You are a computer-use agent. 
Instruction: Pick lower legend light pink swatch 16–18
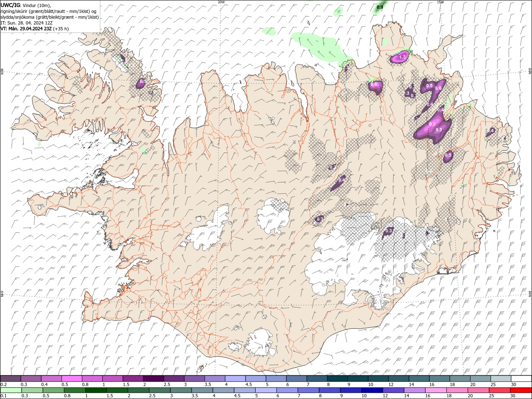(436, 390)
